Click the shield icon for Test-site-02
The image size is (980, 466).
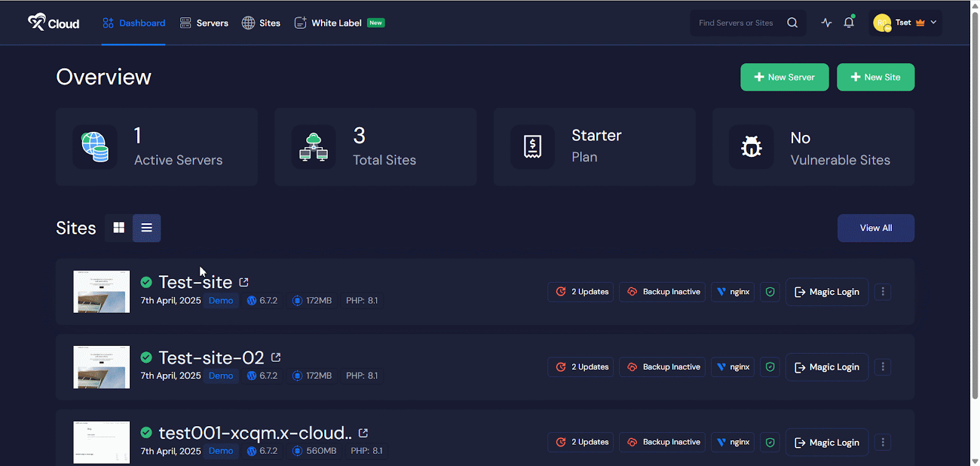pos(770,367)
